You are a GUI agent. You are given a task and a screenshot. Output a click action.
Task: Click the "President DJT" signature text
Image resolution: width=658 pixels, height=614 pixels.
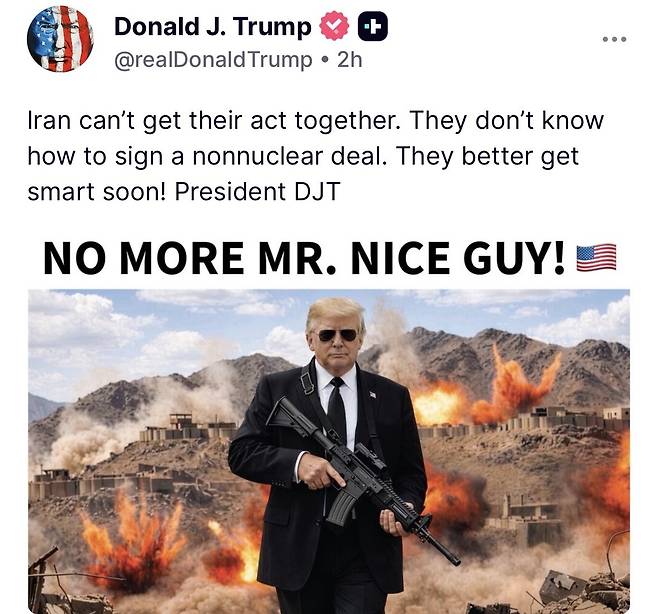tap(257, 192)
